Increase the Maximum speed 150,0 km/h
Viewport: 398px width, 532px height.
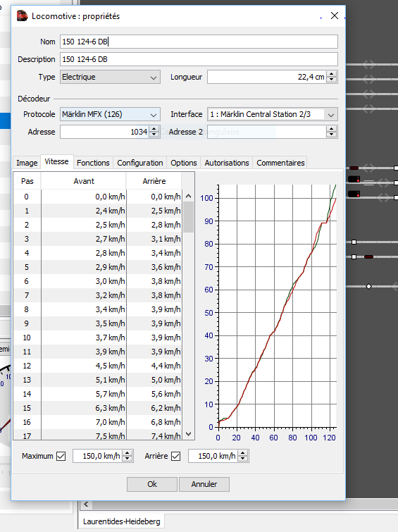[x=128, y=453]
